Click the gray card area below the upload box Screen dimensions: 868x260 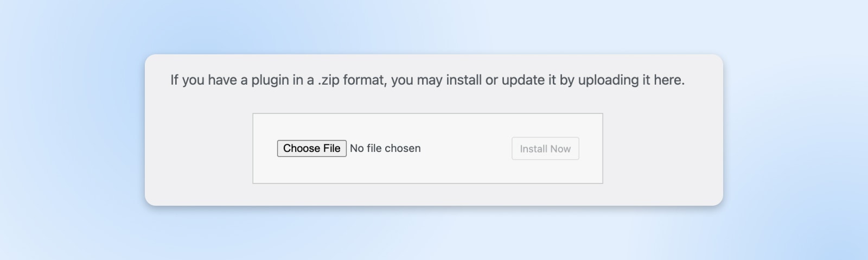pos(427,194)
